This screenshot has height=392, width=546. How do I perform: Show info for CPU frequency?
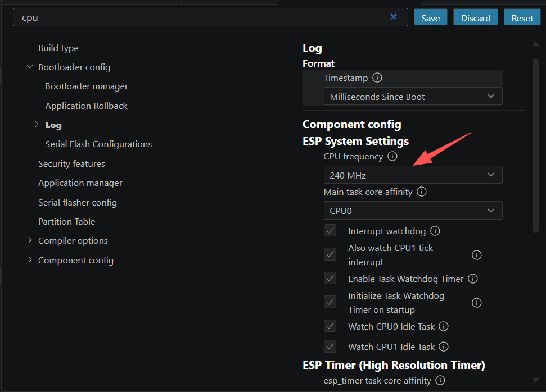click(x=392, y=156)
